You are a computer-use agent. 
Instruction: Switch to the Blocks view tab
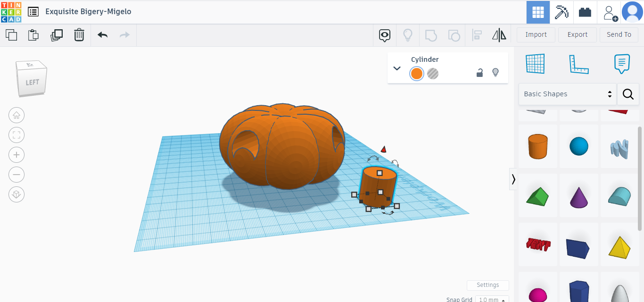point(561,12)
